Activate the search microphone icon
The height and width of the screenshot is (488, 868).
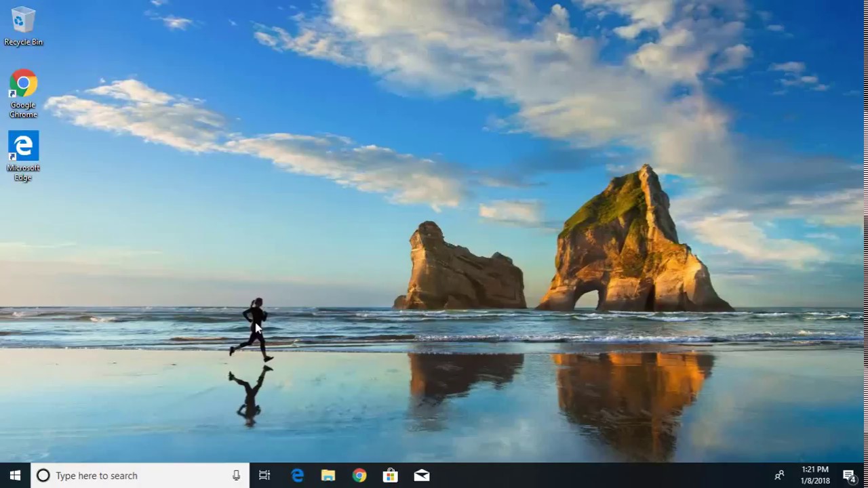[236, 476]
